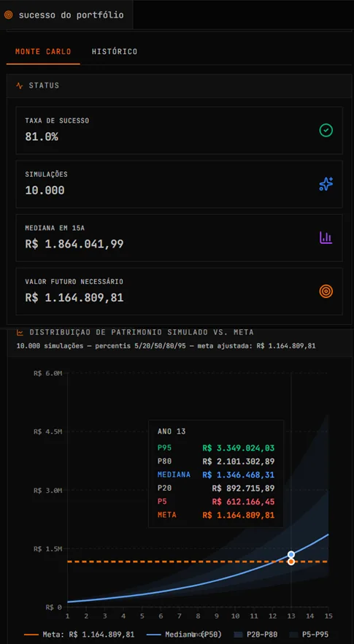The image size is (354, 644).
Task: Click year 1 on the x-axis
Action: point(67,616)
